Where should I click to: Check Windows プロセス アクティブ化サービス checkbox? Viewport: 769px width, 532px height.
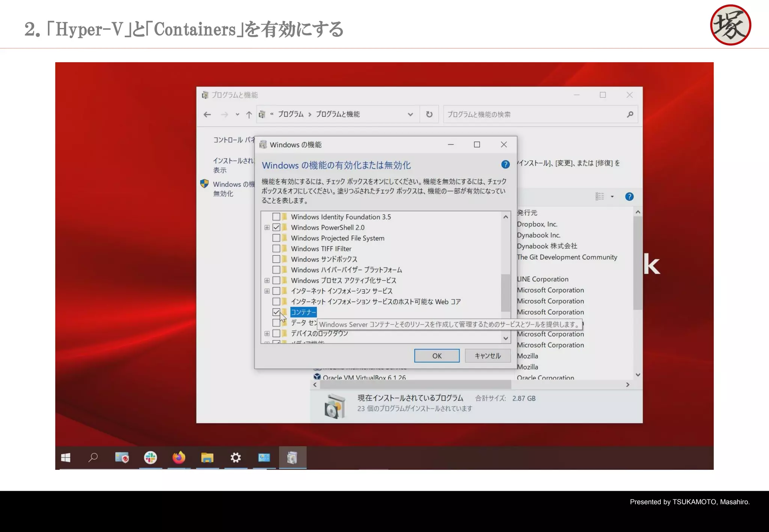point(276,280)
